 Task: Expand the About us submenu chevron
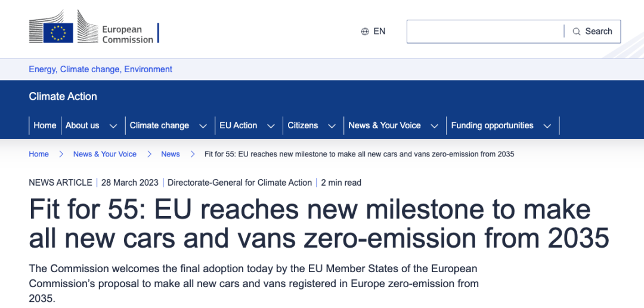tap(113, 126)
